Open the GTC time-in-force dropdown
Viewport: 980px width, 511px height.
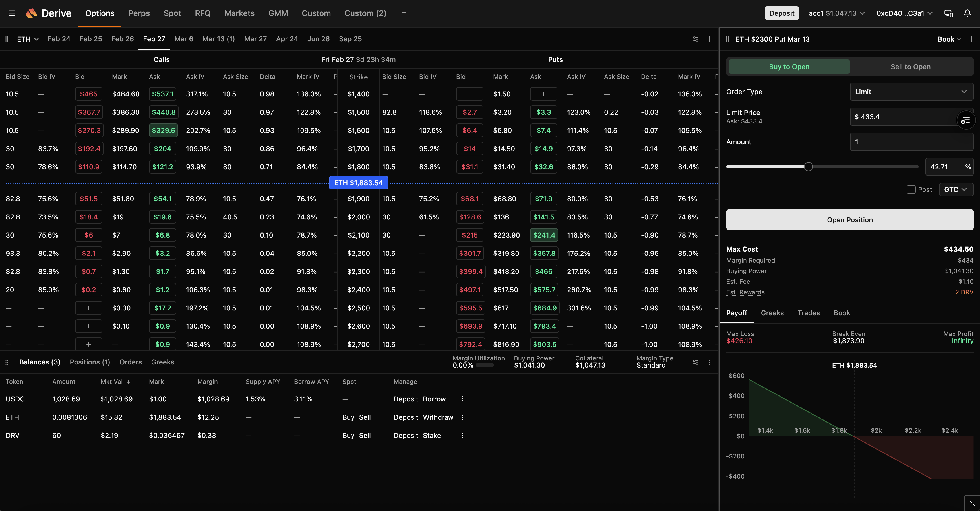pos(956,189)
